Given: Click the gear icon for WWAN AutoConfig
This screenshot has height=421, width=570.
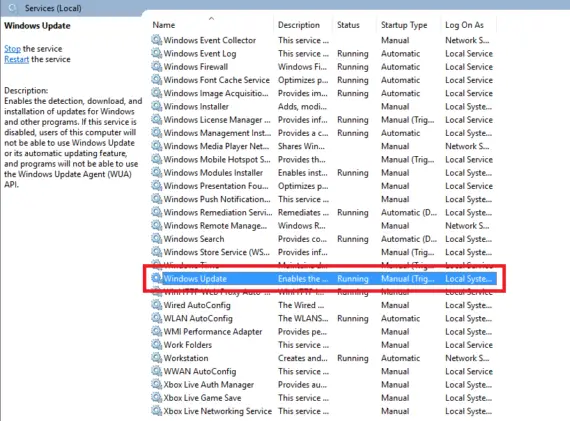Looking at the screenshot, I should click(156, 371).
